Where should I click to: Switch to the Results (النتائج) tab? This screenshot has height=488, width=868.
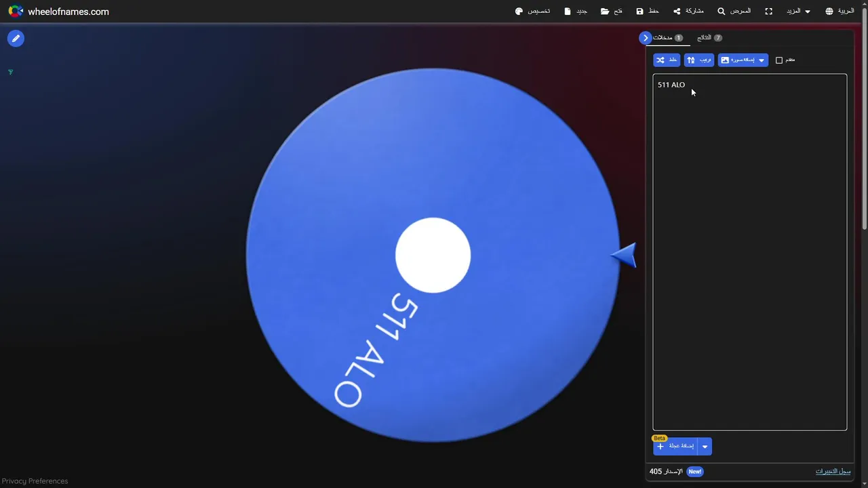coord(709,38)
